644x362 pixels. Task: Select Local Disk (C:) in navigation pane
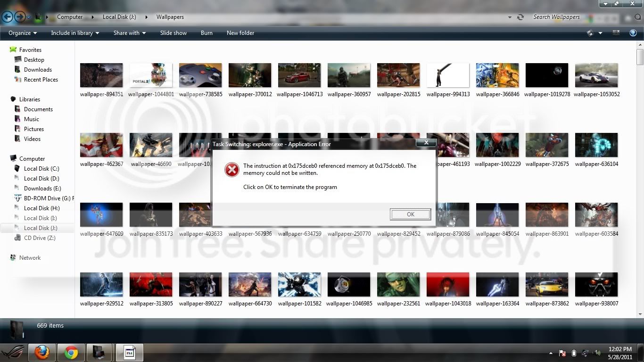(x=41, y=168)
